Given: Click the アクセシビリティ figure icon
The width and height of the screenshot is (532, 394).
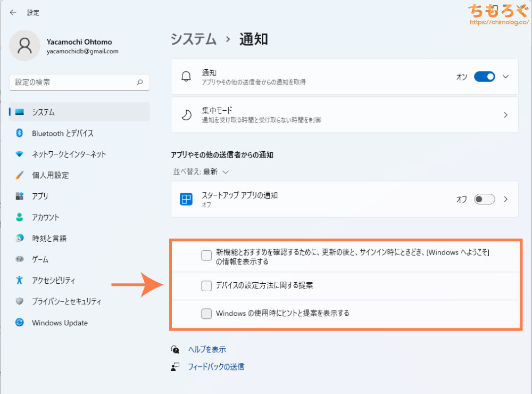Looking at the screenshot, I should coord(20,280).
